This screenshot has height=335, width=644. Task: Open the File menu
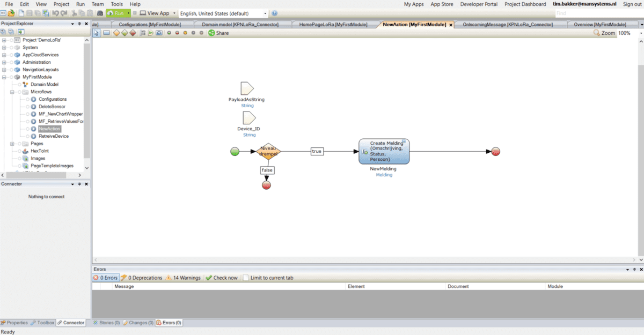pos(9,4)
